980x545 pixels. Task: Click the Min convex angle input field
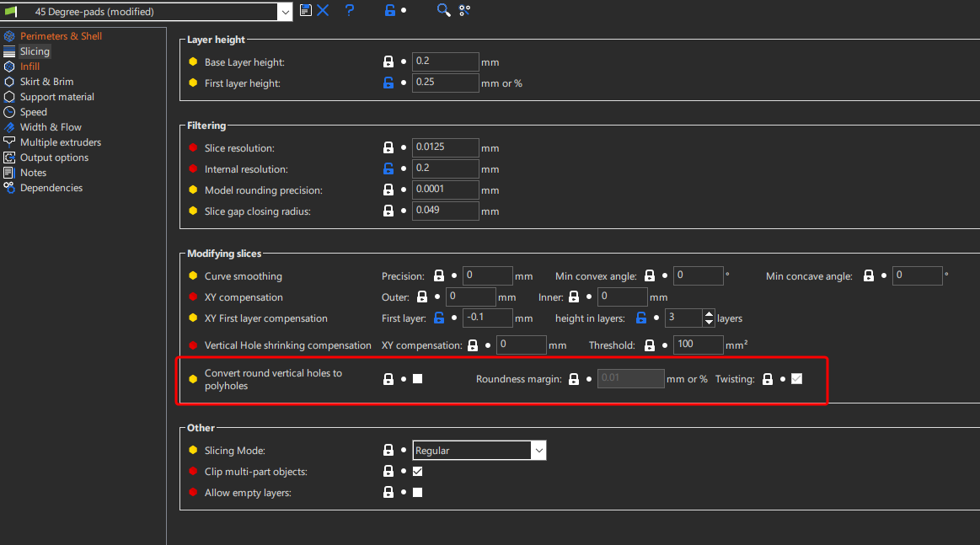click(x=698, y=275)
